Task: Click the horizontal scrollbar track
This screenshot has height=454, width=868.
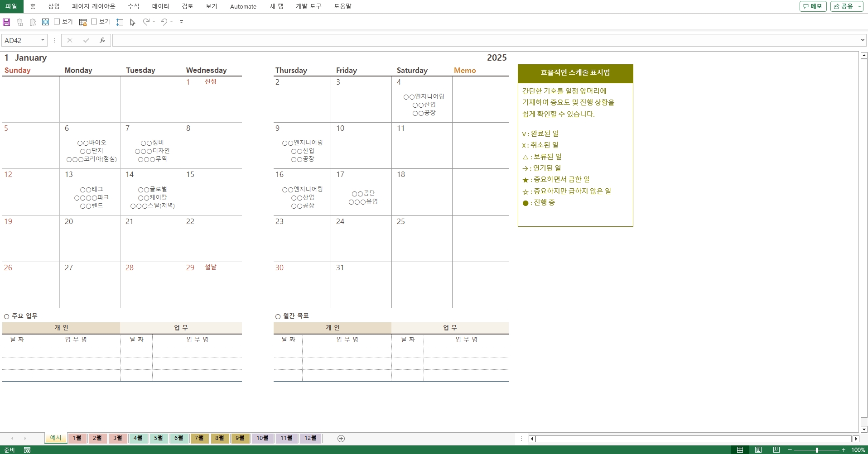Action: point(694,439)
